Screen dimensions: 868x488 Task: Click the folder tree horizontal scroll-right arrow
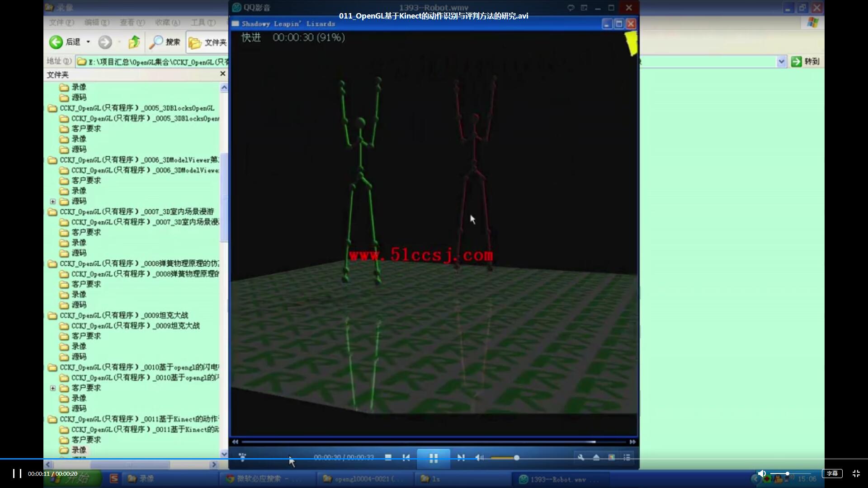214,465
